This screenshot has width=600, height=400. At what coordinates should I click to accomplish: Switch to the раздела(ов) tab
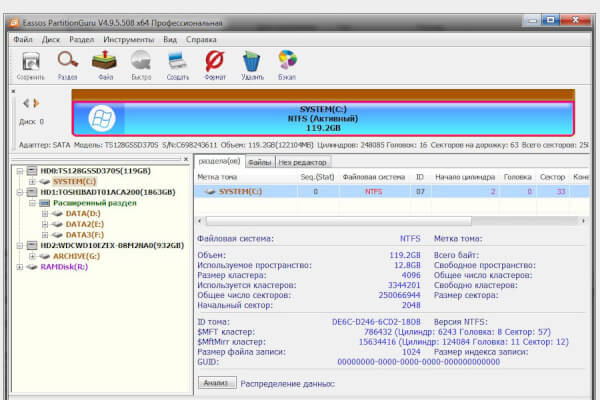pyautogui.click(x=219, y=161)
